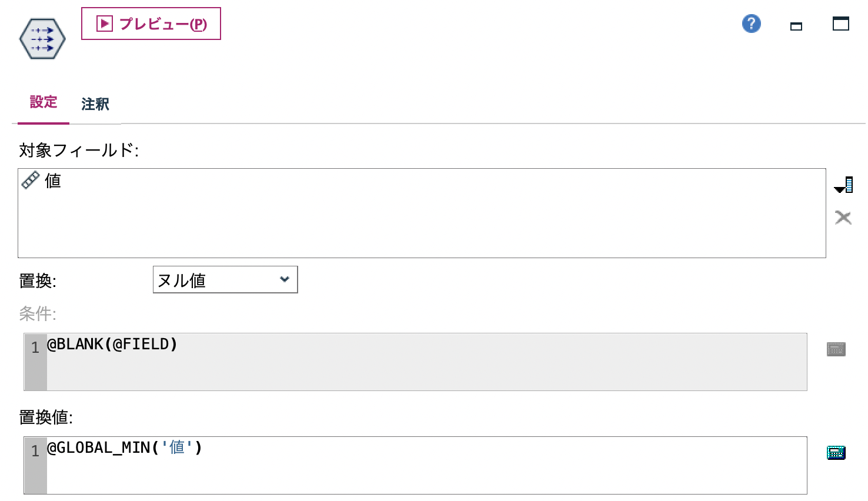The width and height of the screenshot is (868, 501).
Task: Click into the 置換値 expression editor
Action: click(412, 467)
